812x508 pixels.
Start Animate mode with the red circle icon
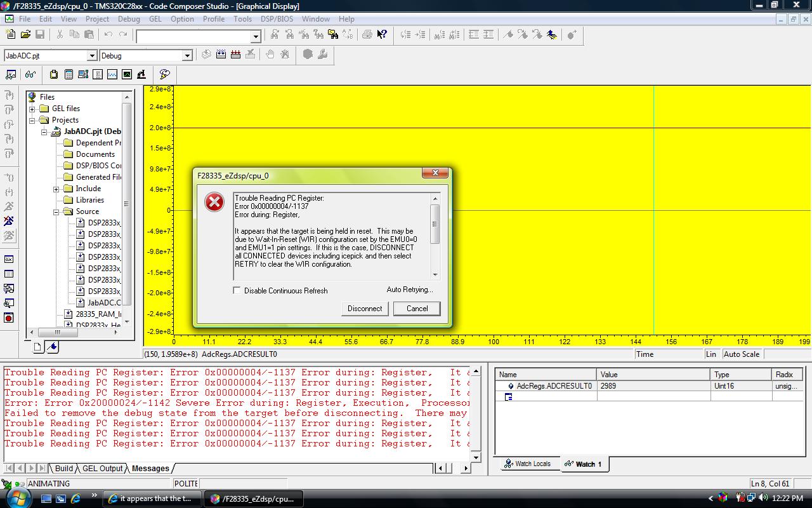click(9, 318)
